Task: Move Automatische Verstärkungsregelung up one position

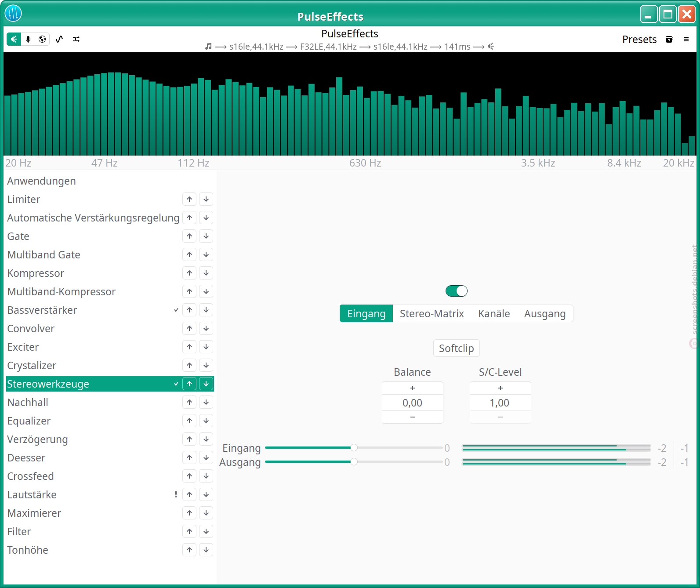Action: [189, 218]
